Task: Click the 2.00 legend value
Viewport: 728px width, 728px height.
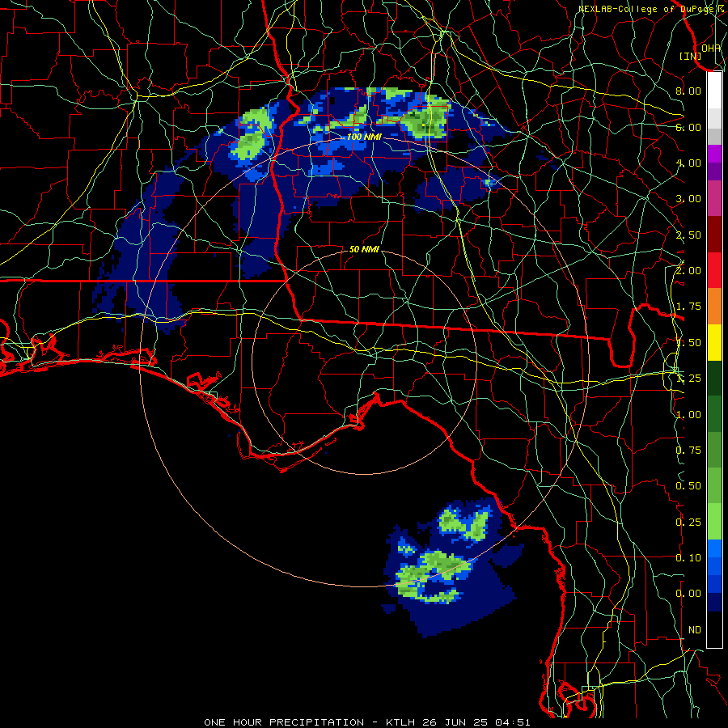Action: coord(688,271)
